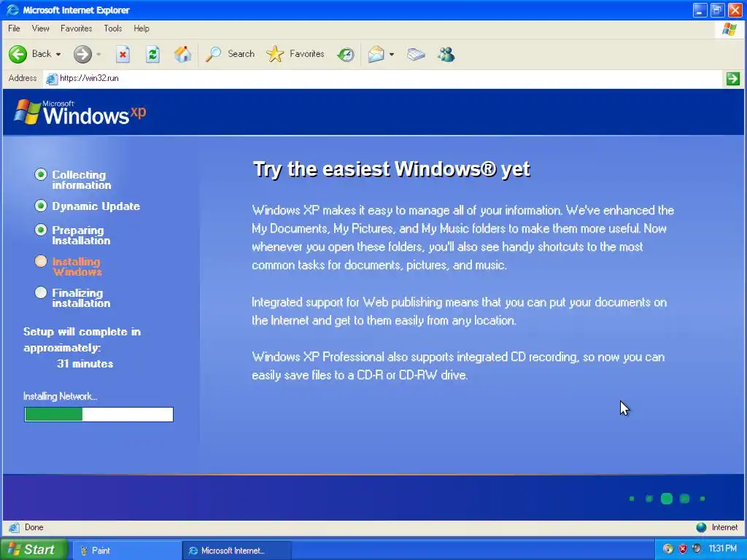Click the Internet zone globe icon
Image resolution: width=747 pixels, height=560 pixels.
[x=701, y=527]
